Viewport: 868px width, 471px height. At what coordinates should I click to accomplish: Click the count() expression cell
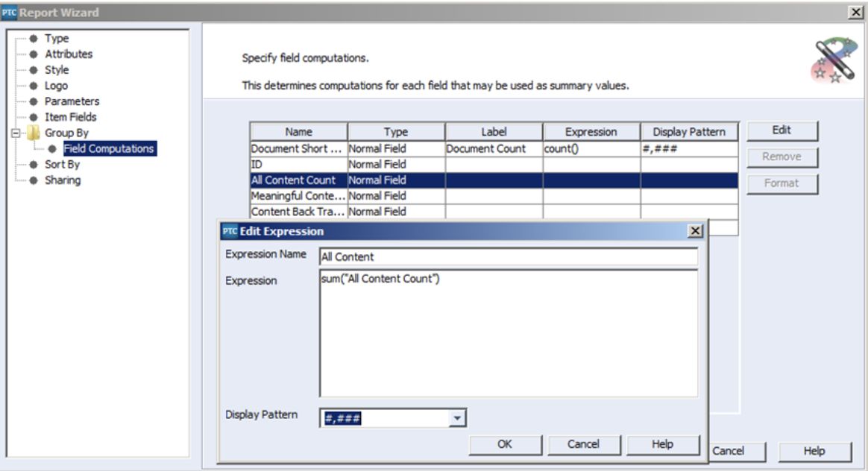591,149
